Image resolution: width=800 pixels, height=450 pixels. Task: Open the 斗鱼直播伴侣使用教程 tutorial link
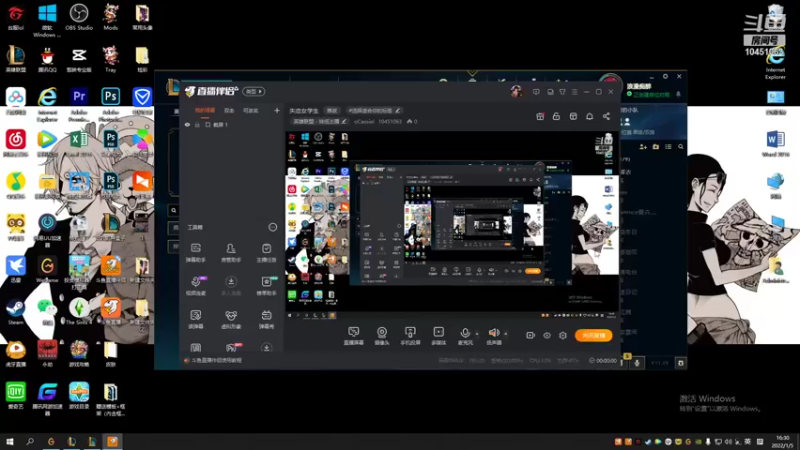coord(217,360)
